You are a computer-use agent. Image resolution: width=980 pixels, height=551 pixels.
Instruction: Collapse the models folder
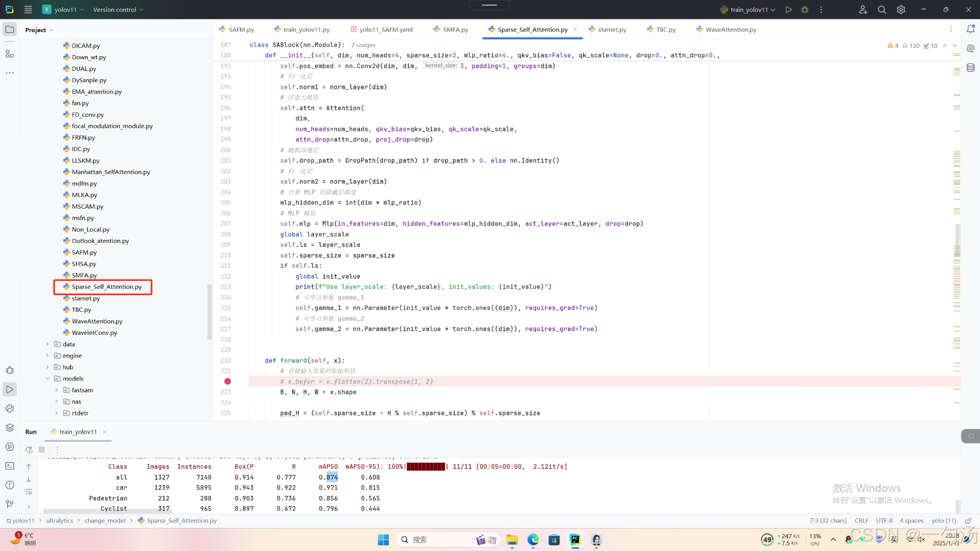(47, 379)
